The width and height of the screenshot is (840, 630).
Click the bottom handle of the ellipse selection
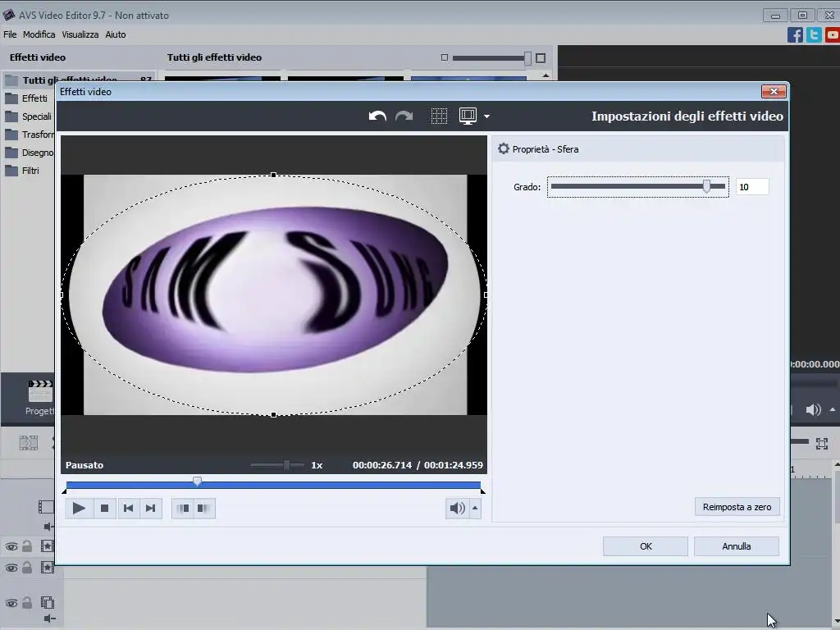click(274, 414)
